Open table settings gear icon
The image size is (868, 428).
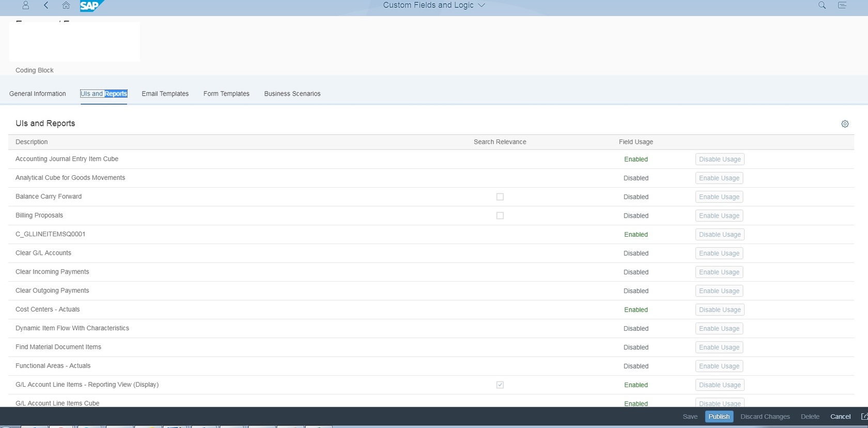click(x=845, y=124)
